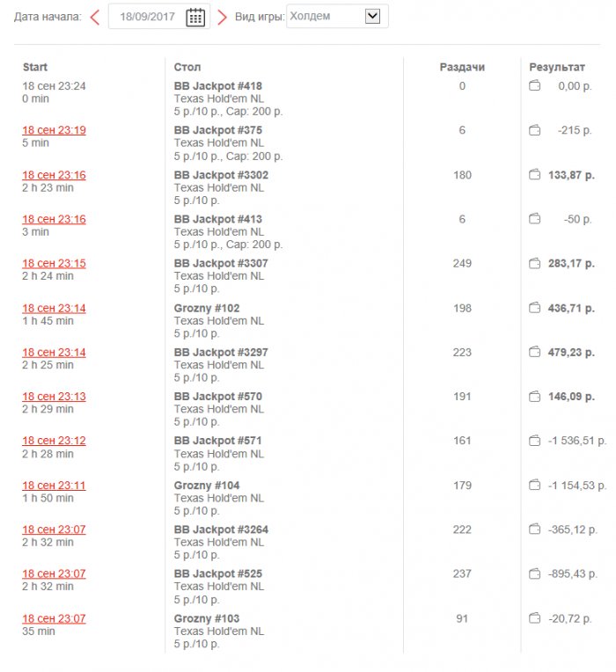Click hand history icon for BB Jackpot #418
Image resolution: width=616 pixels, height=672 pixels.
click(x=534, y=86)
